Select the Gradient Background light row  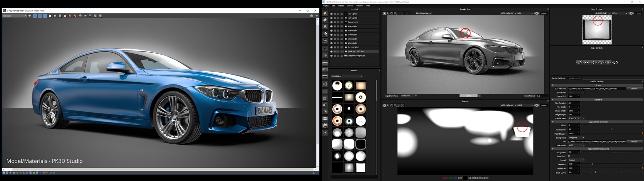[x=354, y=56]
